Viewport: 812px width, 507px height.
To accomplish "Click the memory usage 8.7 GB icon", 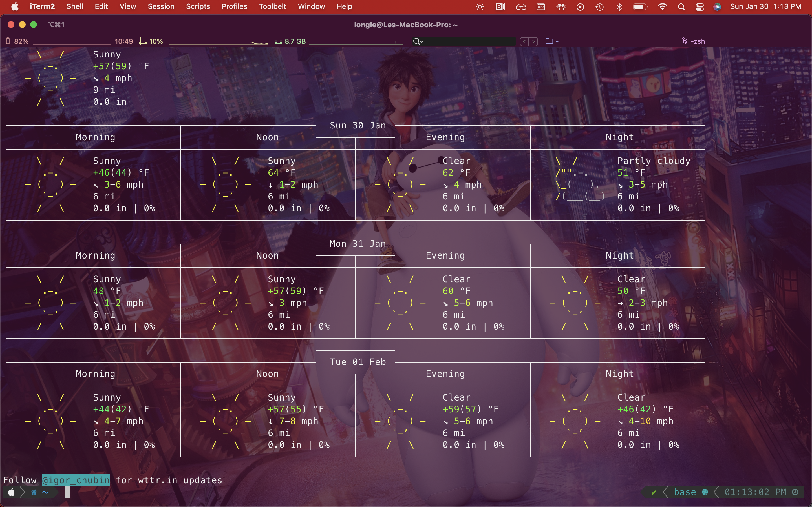I will coord(278,41).
